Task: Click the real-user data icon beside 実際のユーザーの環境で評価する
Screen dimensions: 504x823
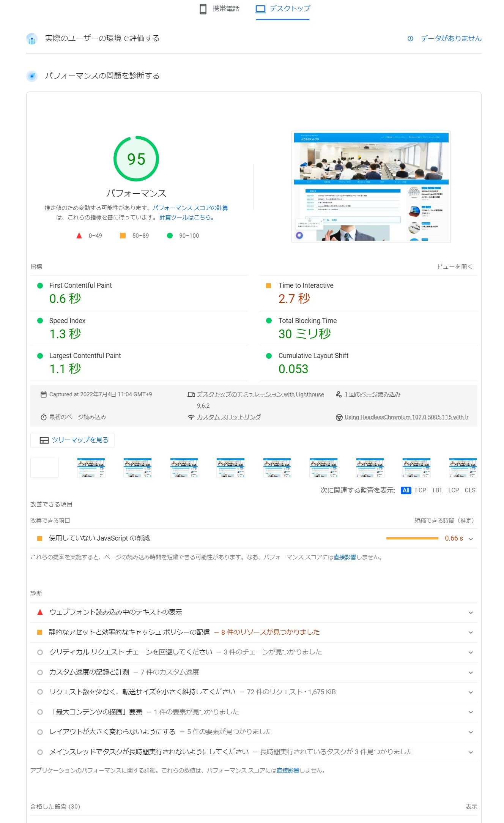Action: (32, 38)
